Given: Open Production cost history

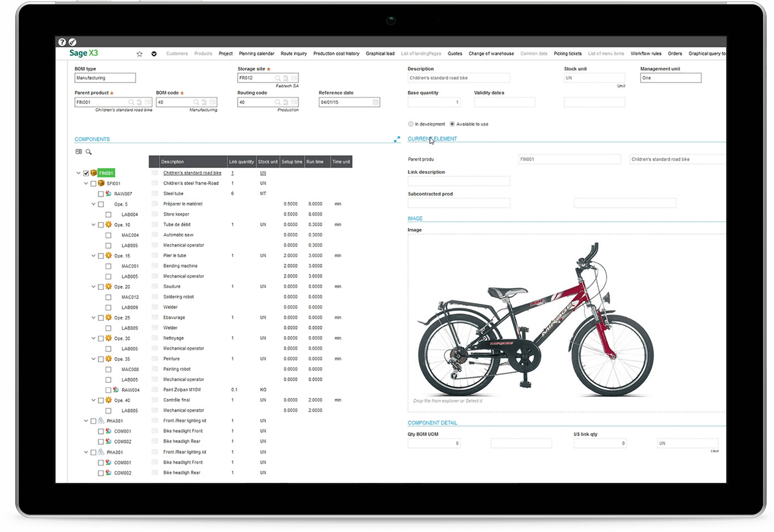Looking at the screenshot, I should pos(337,54).
